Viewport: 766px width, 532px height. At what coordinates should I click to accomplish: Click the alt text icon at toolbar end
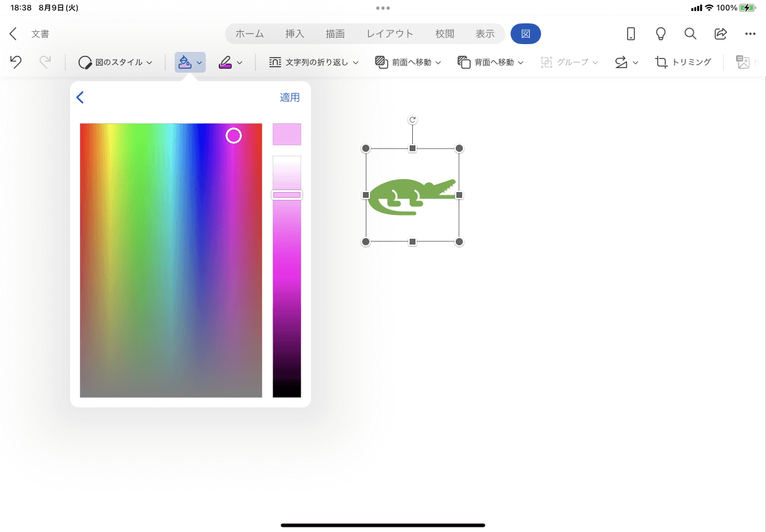tap(743, 62)
